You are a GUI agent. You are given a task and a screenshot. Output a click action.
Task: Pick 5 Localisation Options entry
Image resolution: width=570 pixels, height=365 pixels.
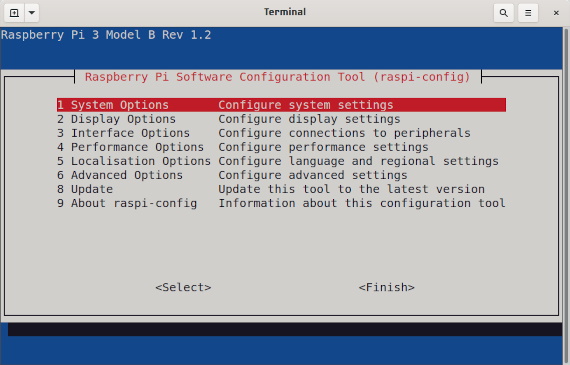point(281,161)
